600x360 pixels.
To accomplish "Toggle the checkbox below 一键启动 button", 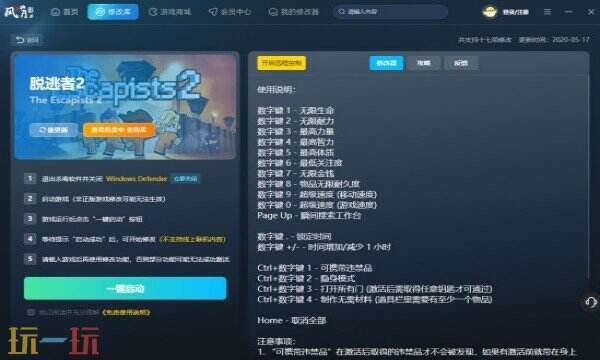I will 31,312.
